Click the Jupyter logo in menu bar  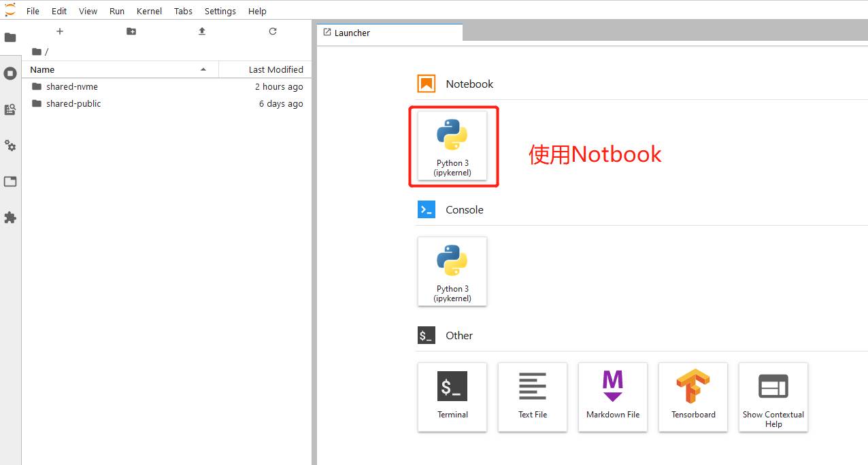coord(10,10)
